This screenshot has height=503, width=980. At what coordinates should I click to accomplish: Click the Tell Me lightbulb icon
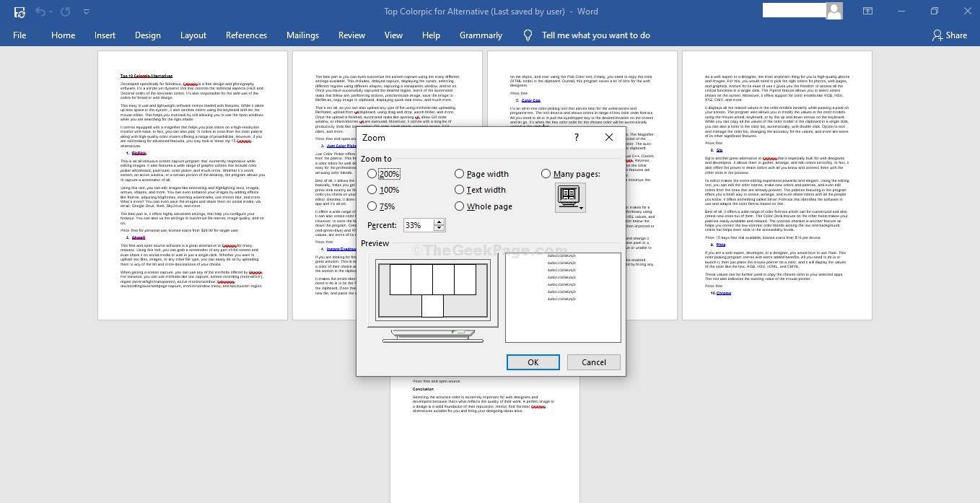[527, 35]
